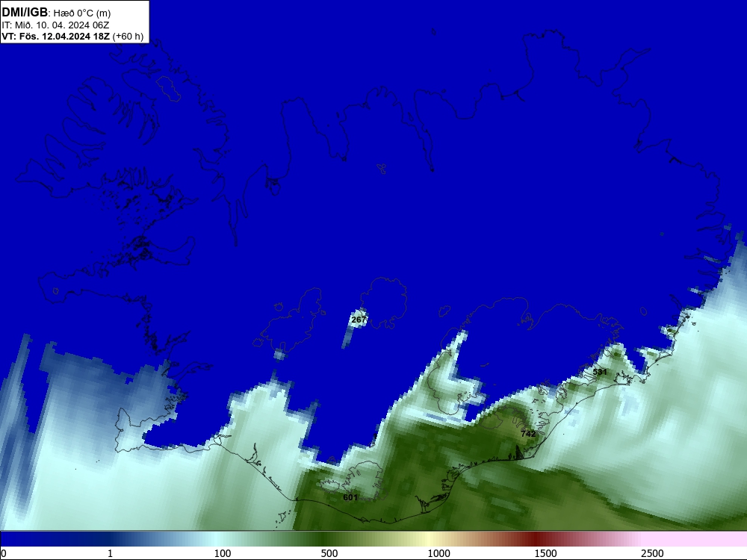Click the VT: Fös. 12.04.2024 18Z line
Screen dimensions: 747x560
click(x=72, y=36)
